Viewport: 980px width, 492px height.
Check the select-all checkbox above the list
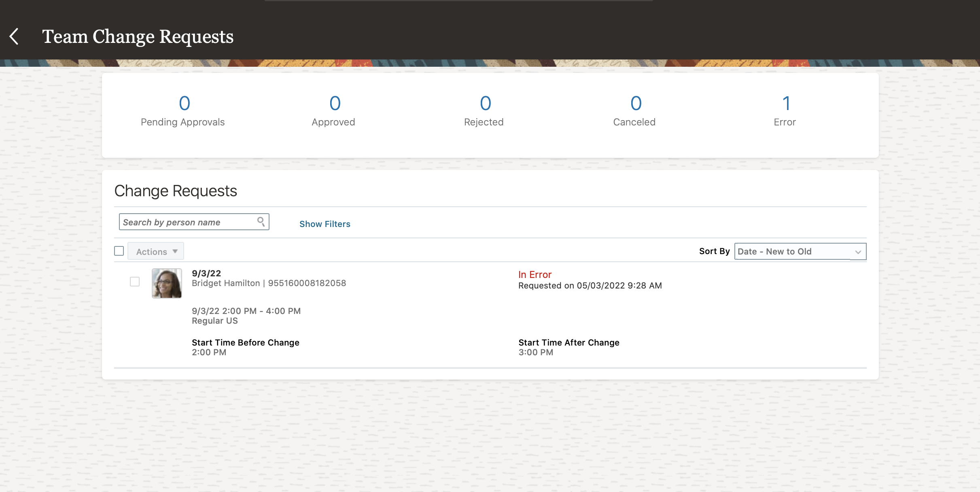click(x=119, y=251)
